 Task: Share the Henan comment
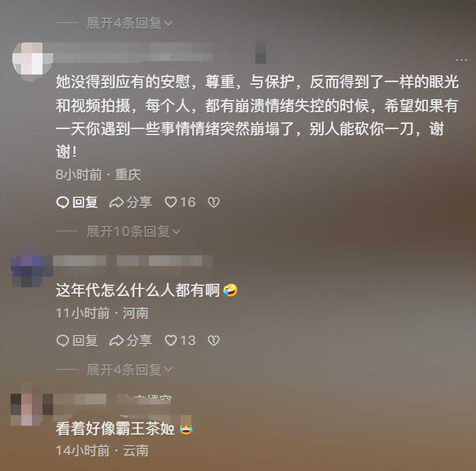pyautogui.click(x=131, y=340)
